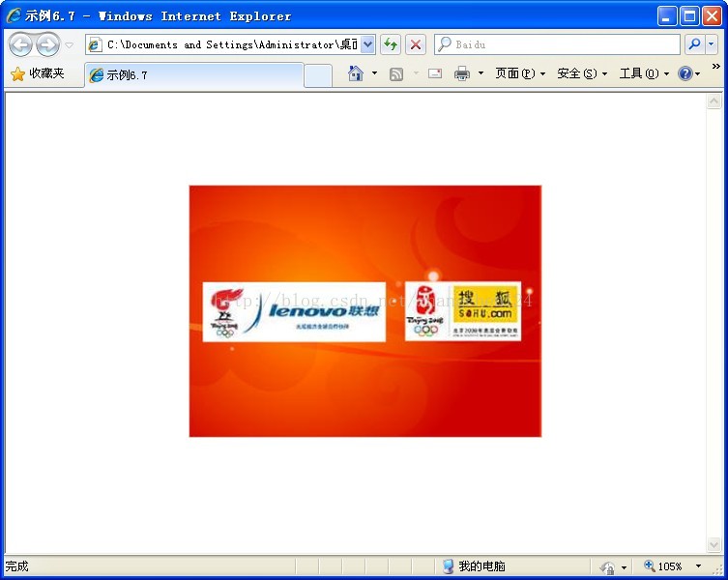Maximize the Internet Explorer window

tap(689, 16)
